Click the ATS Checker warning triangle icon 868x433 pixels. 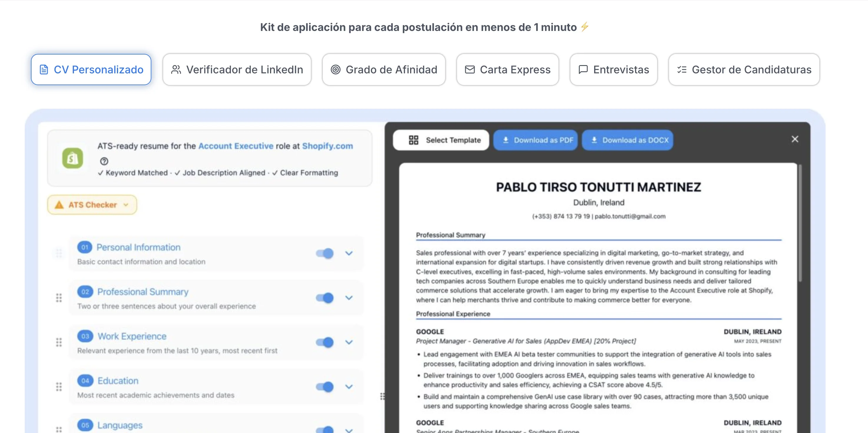click(59, 205)
